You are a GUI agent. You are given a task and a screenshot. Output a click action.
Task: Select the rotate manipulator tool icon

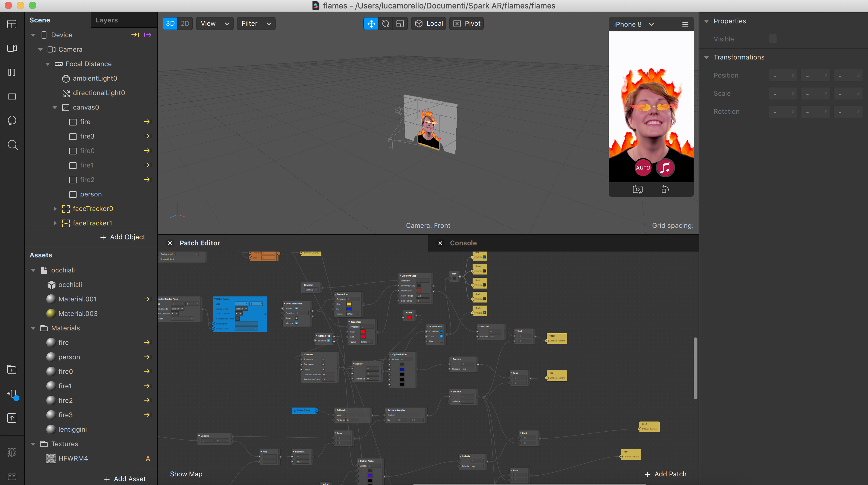[x=385, y=24]
